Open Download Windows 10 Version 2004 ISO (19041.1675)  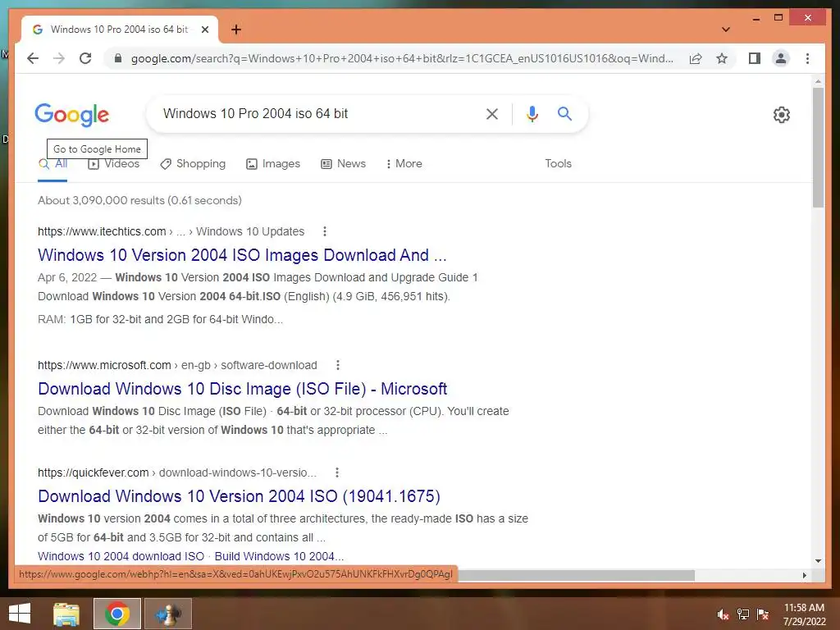coord(239,496)
